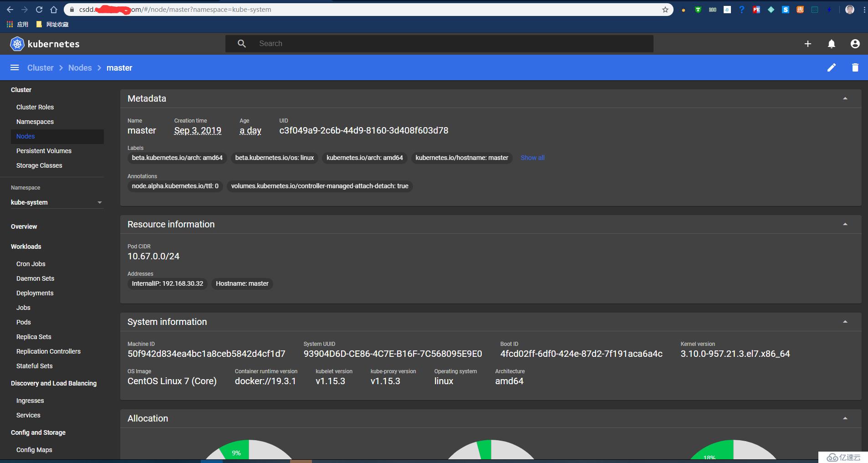The height and width of the screenshot is (463, 868).
Task: Click the Pod CIDR value 10.67.0.0/24
Action: tap(153, 256)
